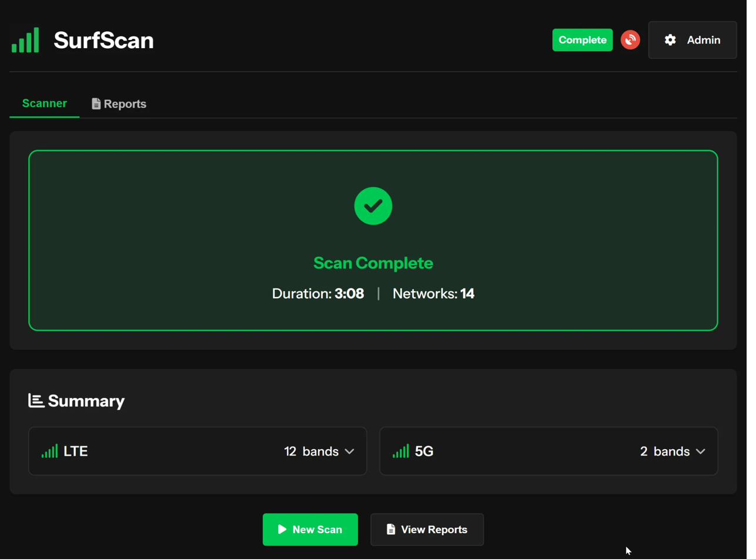Screen dimensions: 756x559
Task: Click the Summary chart icon
Action: pos(35,400)
